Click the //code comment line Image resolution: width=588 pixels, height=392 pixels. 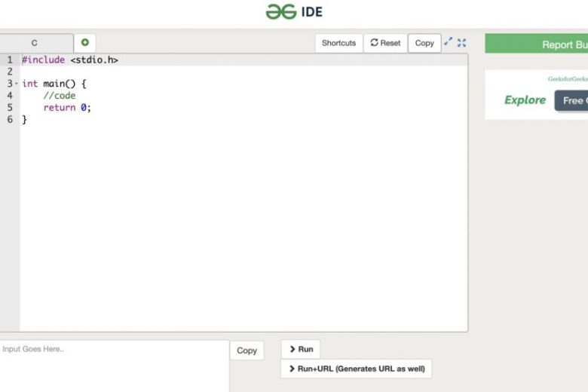tap(60, 96)
